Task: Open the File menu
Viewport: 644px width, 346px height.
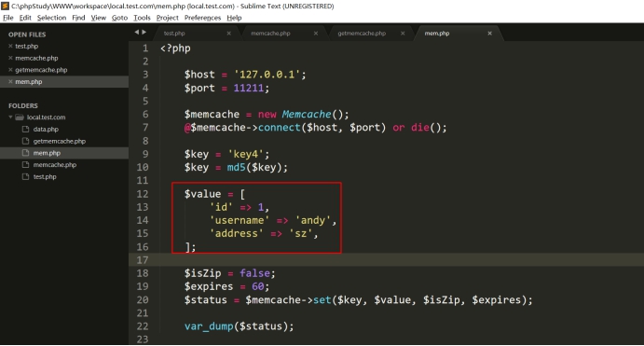Action: (x=8, y=18)
